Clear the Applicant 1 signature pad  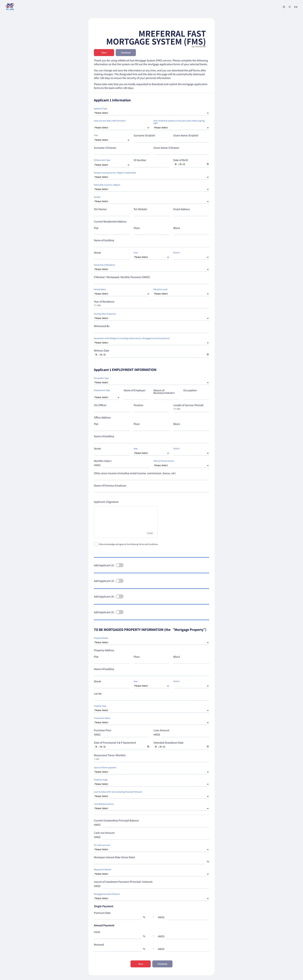tap(150, 533)
